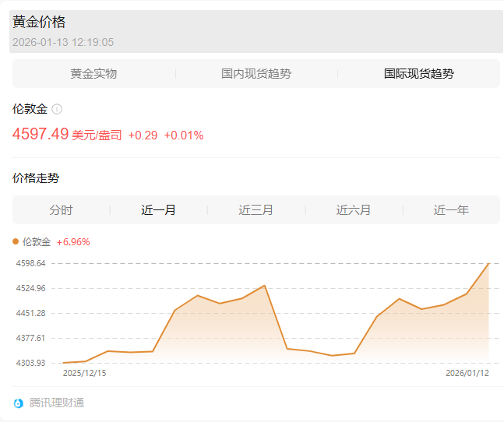Click the +6.96% change percentage in legend

coord(73,242)
